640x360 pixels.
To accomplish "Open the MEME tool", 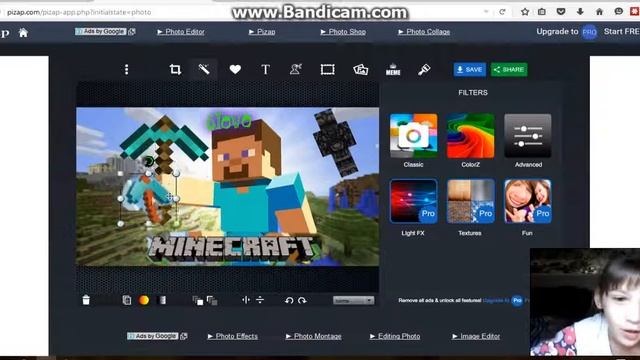I will click(393, 69).
